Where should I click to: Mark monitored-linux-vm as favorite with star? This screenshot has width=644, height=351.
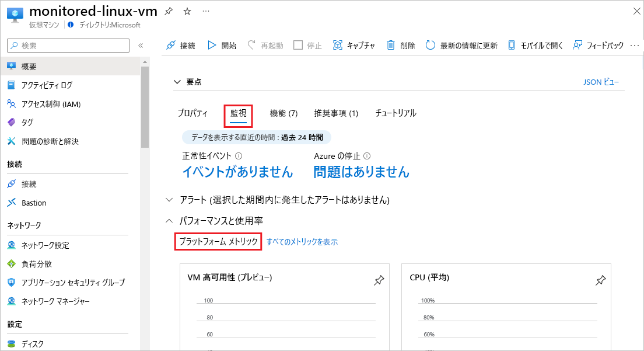coord(187,12)
